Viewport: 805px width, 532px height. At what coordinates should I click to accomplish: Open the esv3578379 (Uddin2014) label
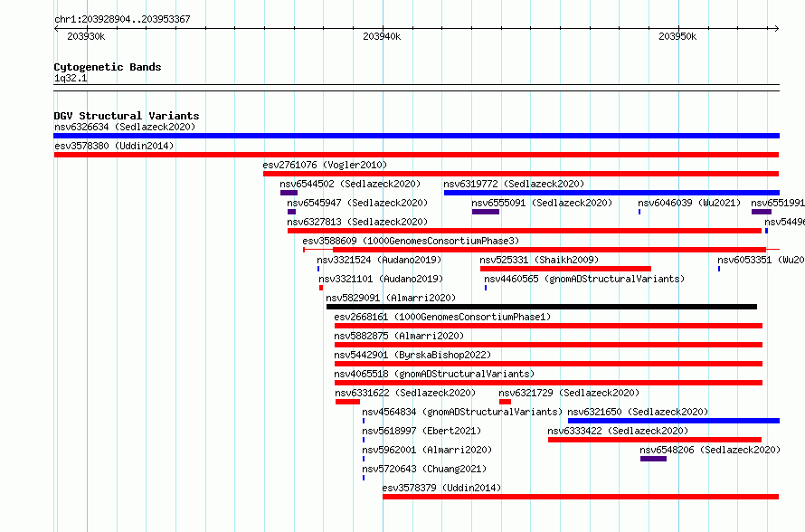click(441, 488)
